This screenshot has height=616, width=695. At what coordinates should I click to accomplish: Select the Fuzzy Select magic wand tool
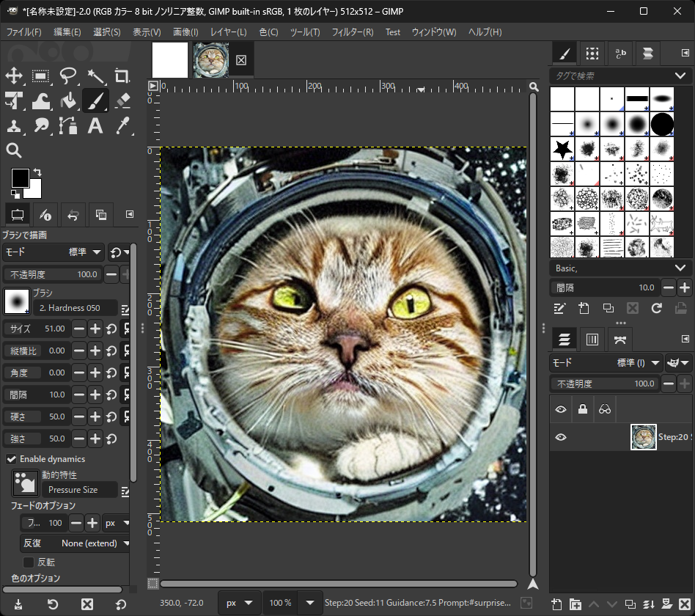[95, 76]
